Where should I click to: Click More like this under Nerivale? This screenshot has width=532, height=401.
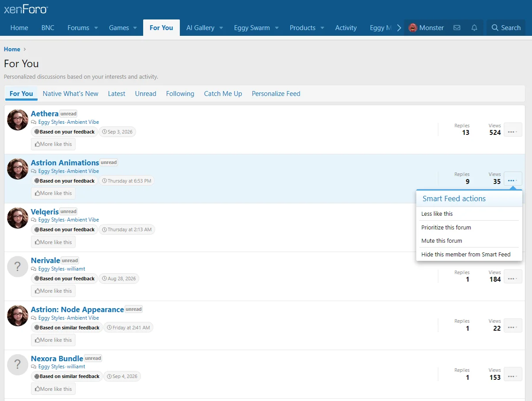(53, 291)
